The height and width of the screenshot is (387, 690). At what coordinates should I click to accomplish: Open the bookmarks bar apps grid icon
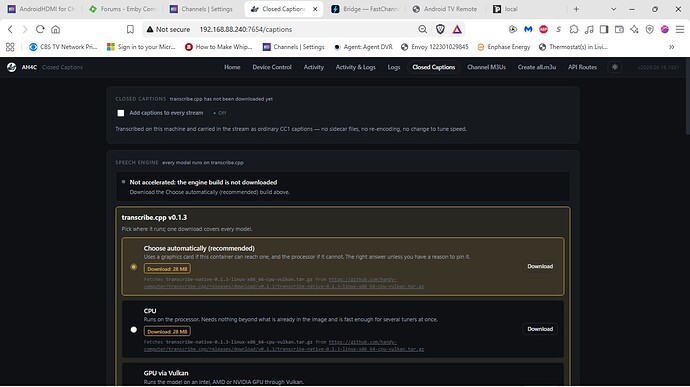click(x=10, y=47)
